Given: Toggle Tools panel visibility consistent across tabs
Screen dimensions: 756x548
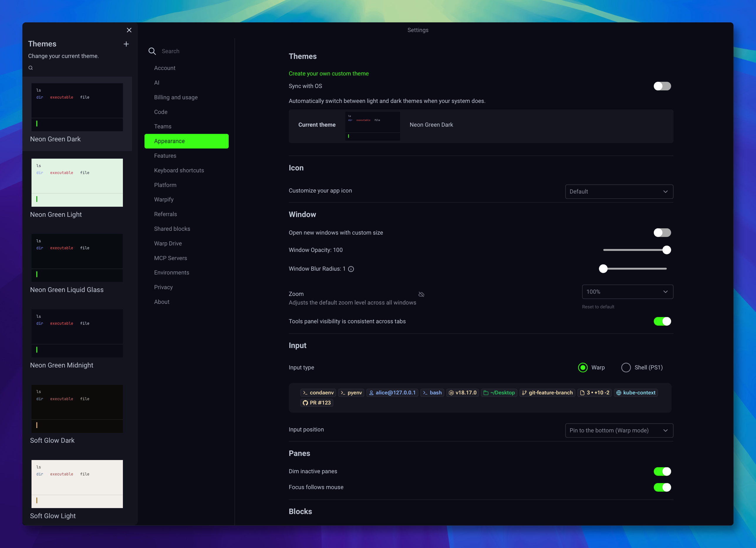Looking at the screenshot, I should click(662, 321).
